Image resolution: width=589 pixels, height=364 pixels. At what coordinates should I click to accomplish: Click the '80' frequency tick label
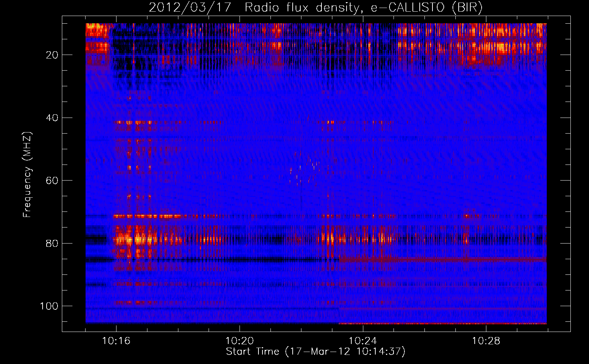click(52, 244)
